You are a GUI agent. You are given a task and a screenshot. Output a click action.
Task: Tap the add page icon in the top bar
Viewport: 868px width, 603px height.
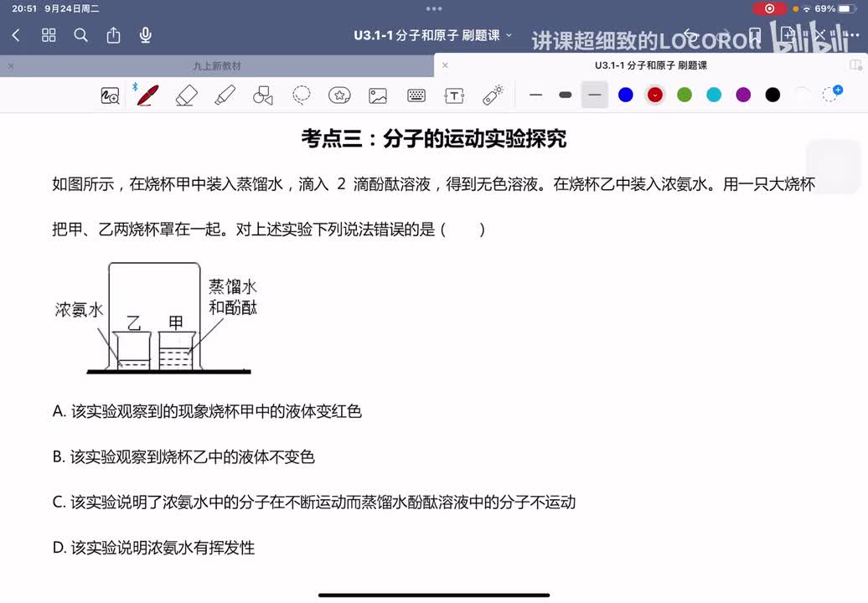tap(788, 35)
